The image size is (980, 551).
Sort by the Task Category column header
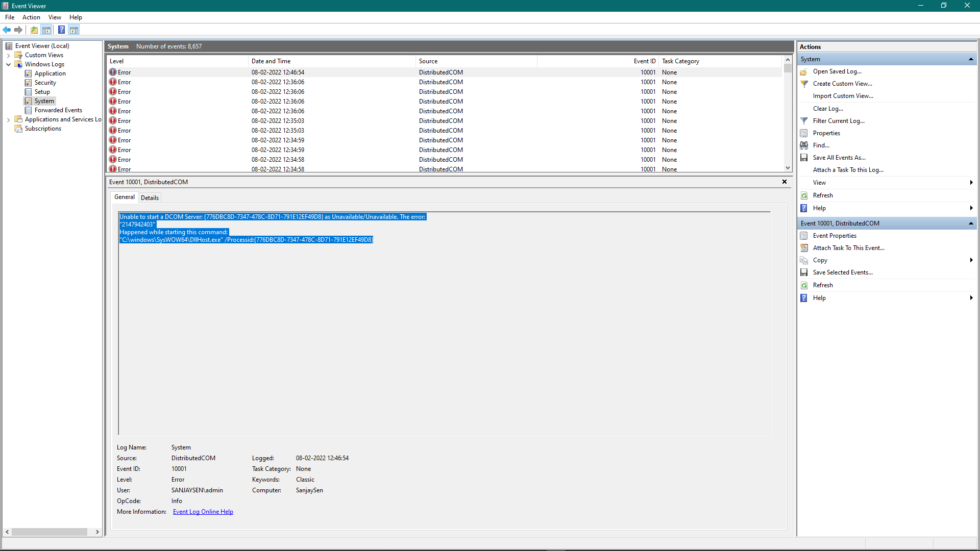(x=721, y=61)
